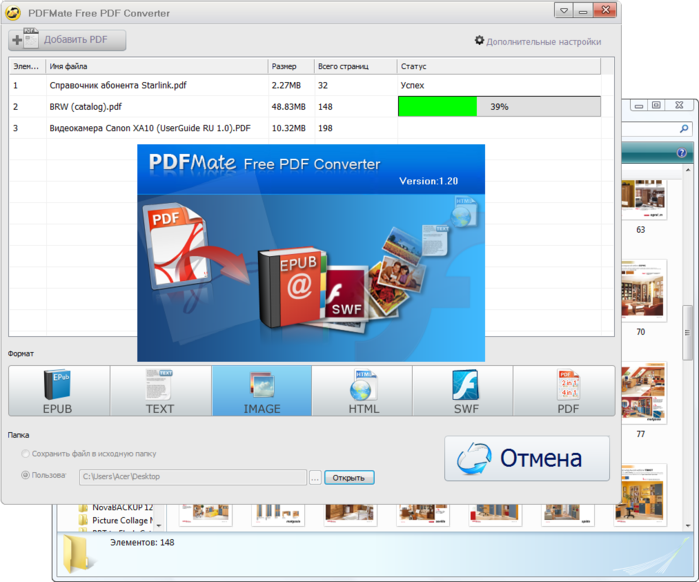
Task: Select the 'Пользова' custom folder radio
Action: (x=26, y=476)
